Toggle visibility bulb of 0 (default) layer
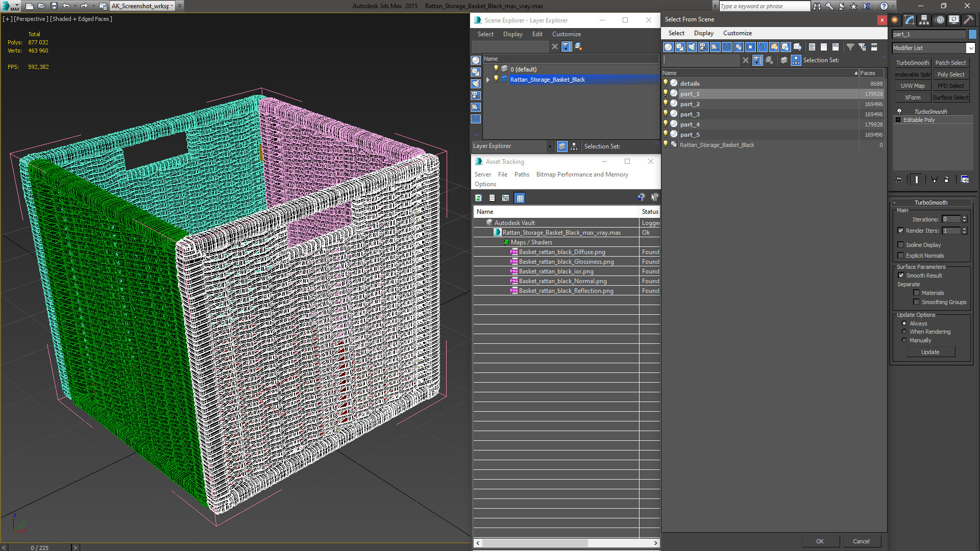This screenshot has width=980, height=551. [x=495, y=69]
